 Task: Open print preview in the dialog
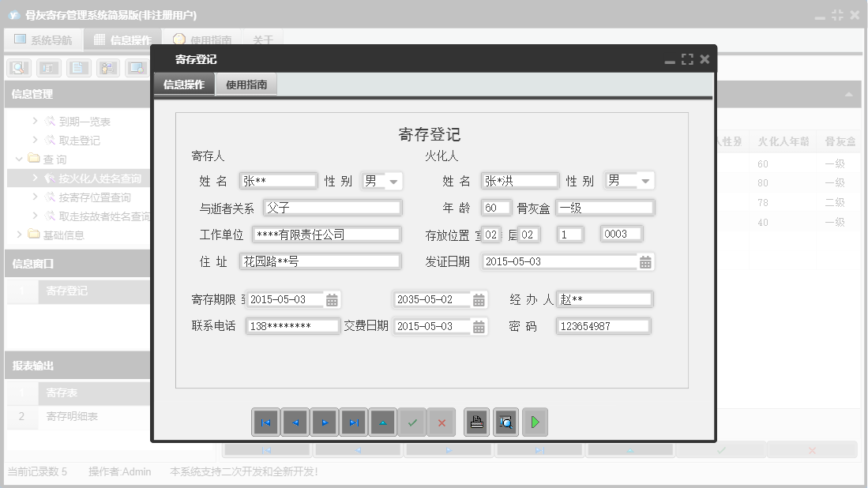point(505,422)
